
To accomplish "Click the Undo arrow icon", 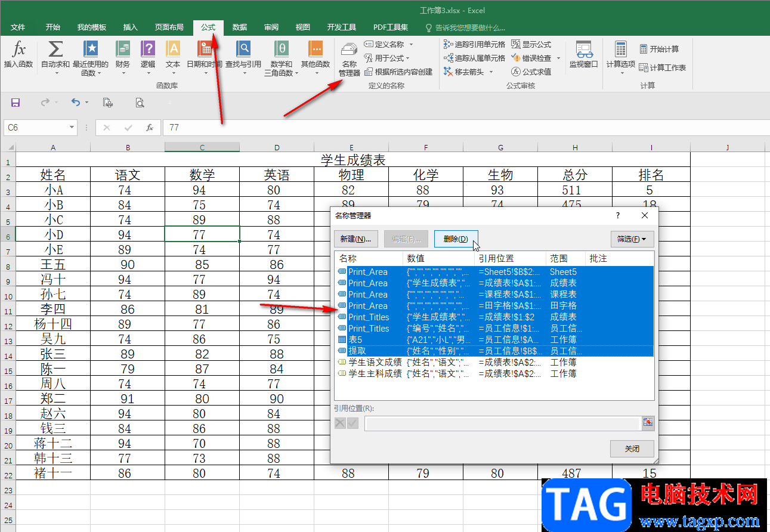I will tap(75, 103).
